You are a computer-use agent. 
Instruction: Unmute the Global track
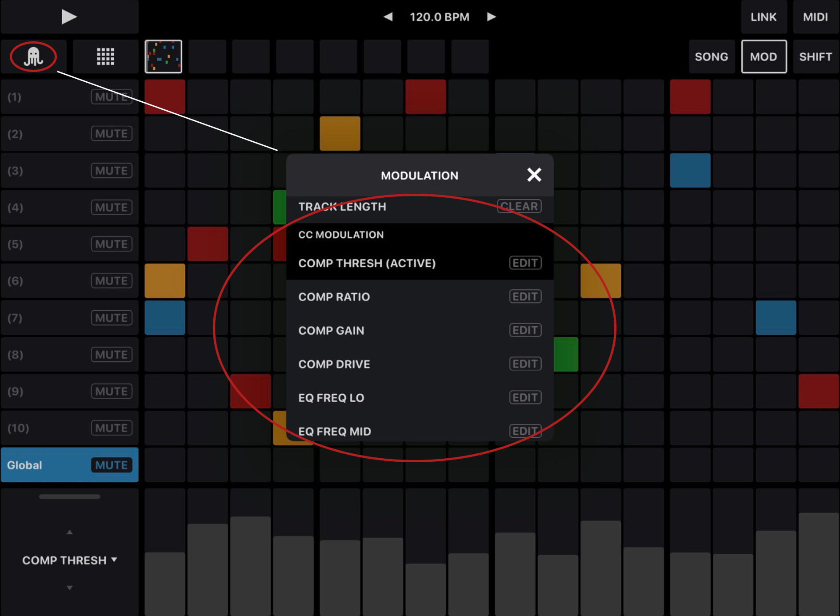(x=112, y=465)
